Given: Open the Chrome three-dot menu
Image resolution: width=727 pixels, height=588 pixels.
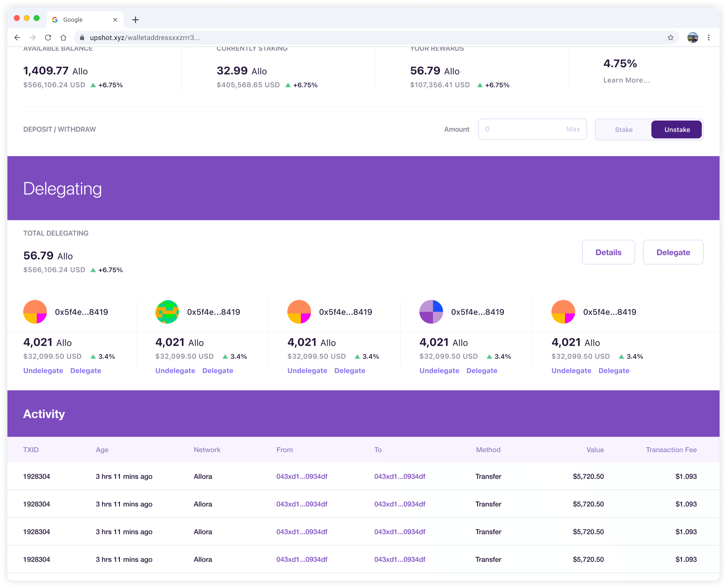Looking at the screenshot, I should click(709, 38).
